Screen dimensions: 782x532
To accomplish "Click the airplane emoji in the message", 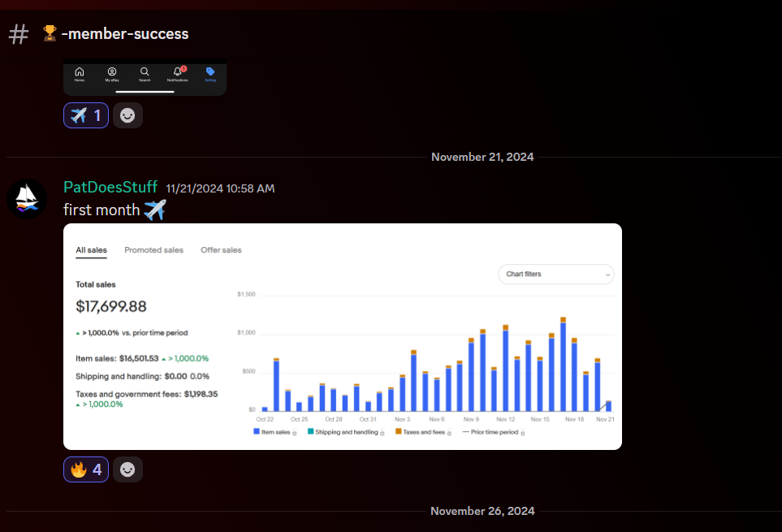I will (x=154, y=210).
